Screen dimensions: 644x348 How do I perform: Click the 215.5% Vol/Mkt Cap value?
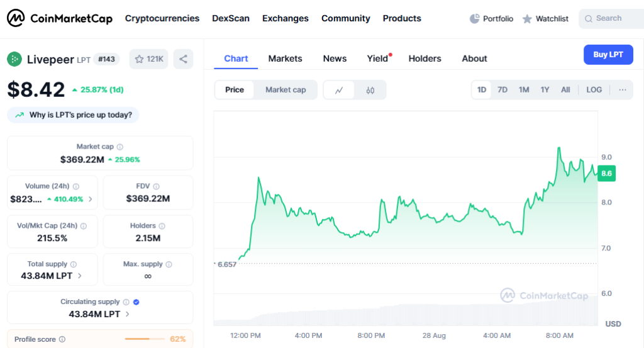(52, 239)
